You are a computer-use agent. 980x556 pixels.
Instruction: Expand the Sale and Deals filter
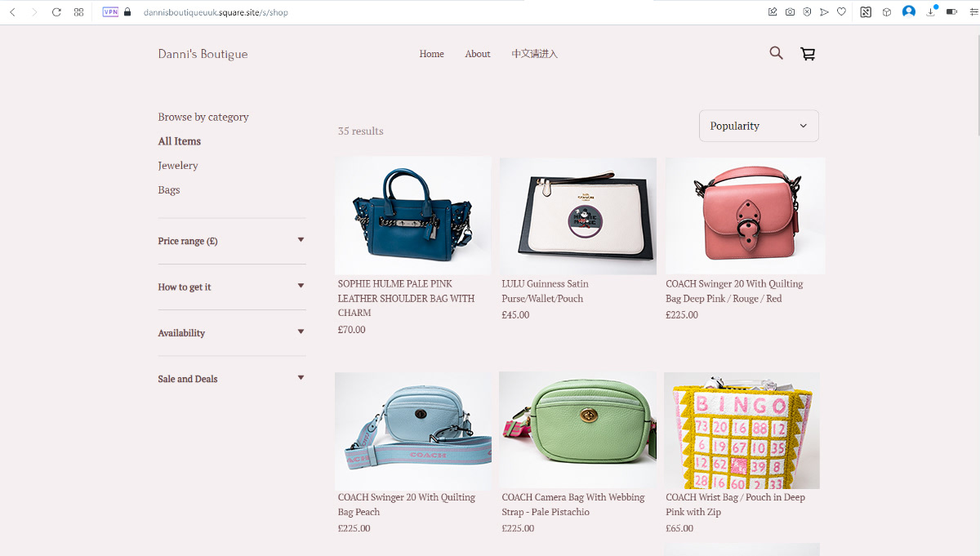coord(232,378)
